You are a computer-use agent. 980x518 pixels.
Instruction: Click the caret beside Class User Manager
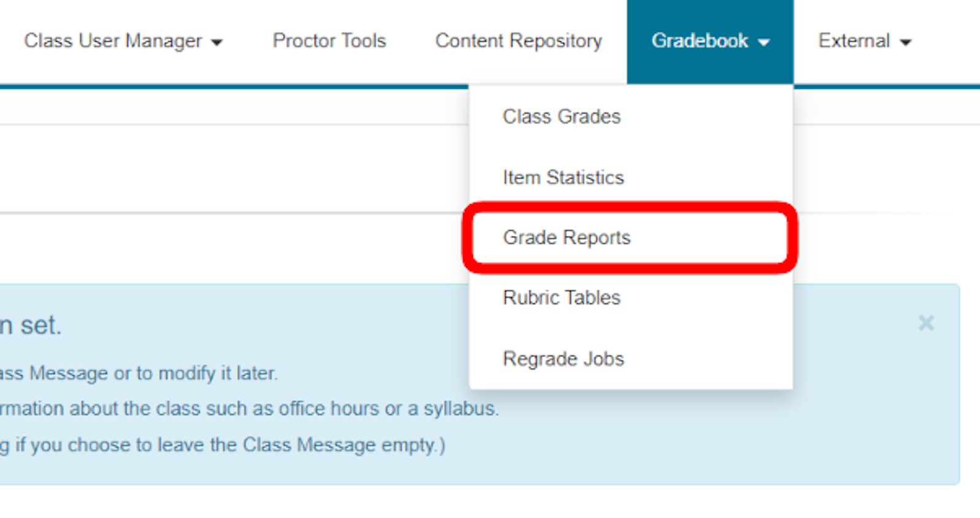point(216,42)
